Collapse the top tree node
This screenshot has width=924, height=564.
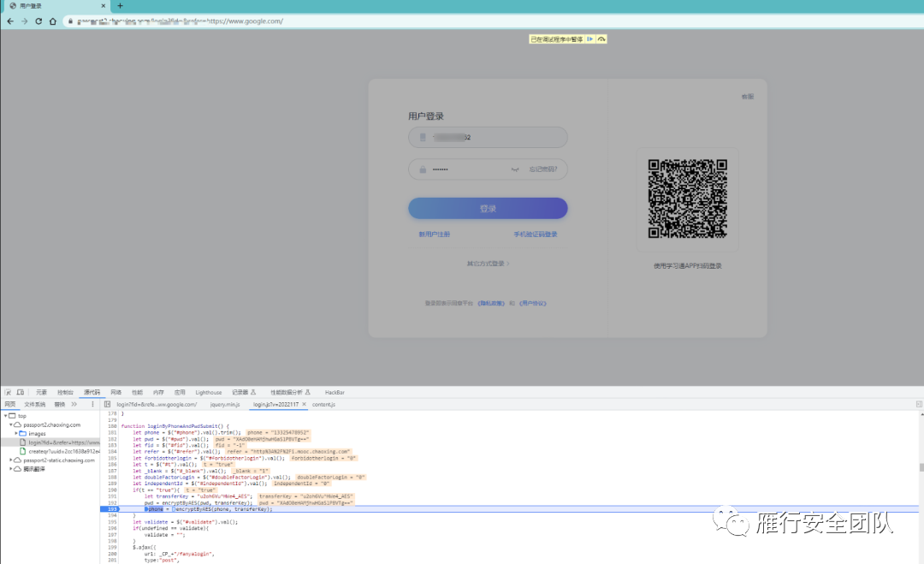point(5,415)
